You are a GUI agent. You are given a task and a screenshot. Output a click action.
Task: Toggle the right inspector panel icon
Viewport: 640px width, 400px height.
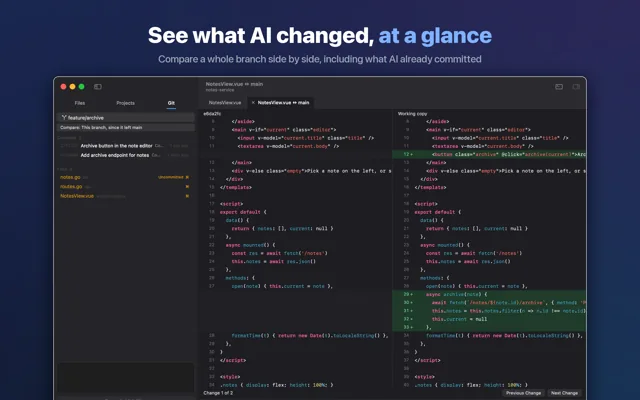tap(576, 87)
